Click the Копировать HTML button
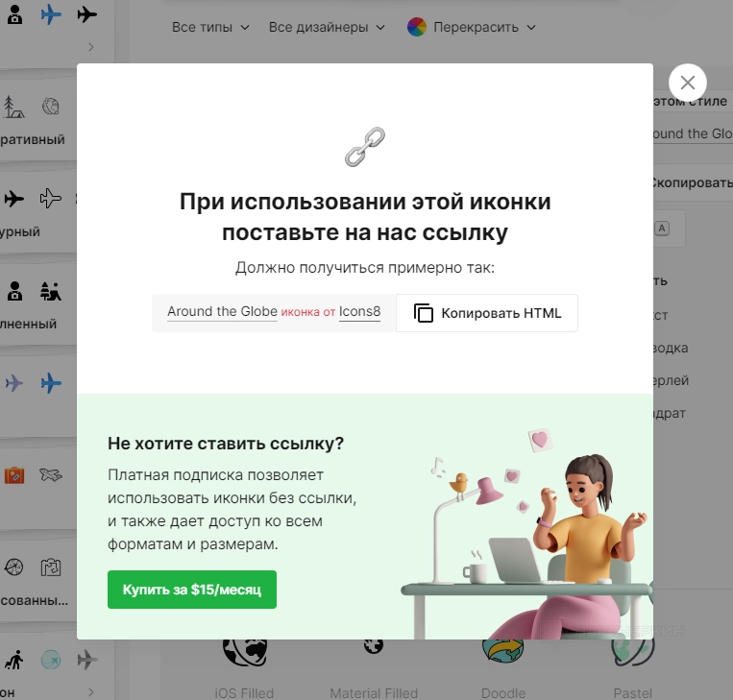 point(487,313)
